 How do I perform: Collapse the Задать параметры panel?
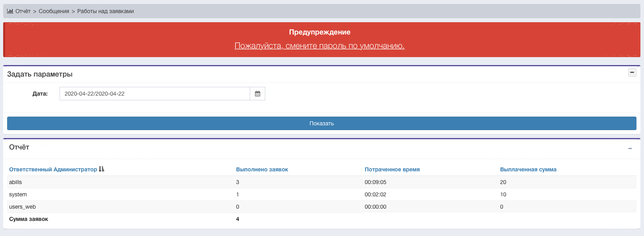[x=632, y=73]
